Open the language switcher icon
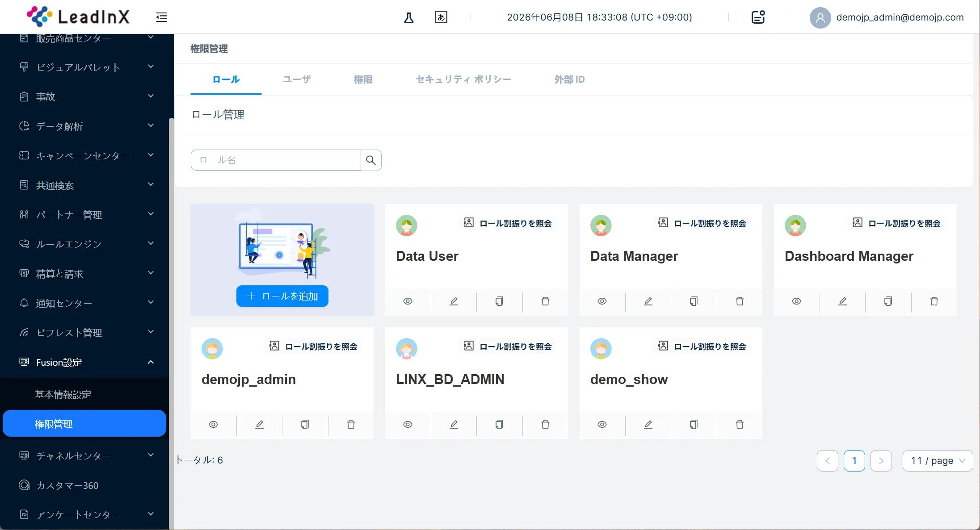The width and height of the screenshot is (980, 530). [x=441, y=17]
